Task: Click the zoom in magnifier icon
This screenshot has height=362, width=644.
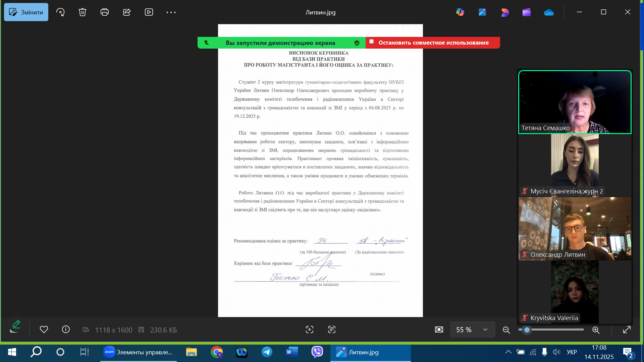Action: pos(596,330)
